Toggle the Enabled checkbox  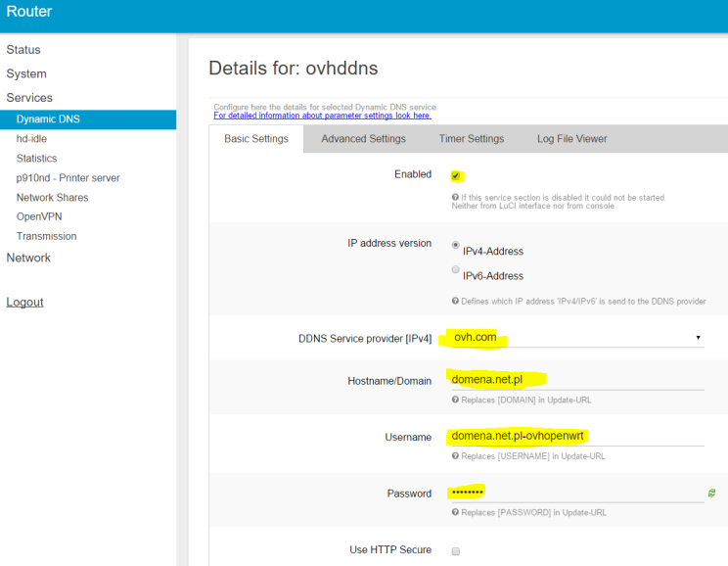(x=456, y=176)
